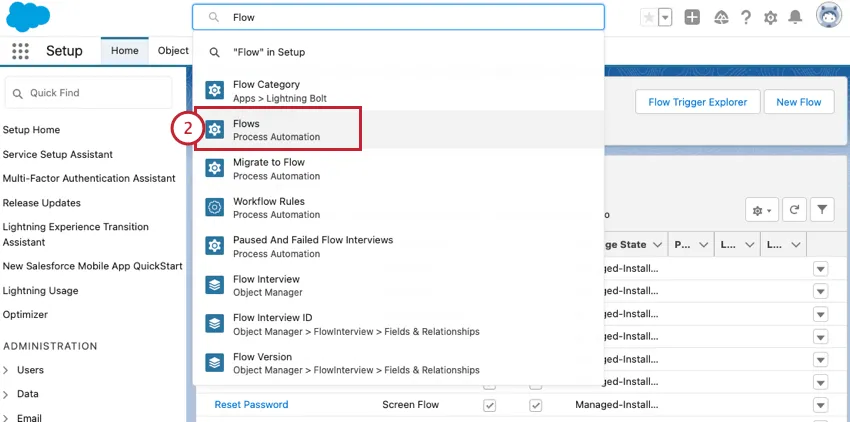Viewport: 850px width, 422px height.
Task: Open the Reset Password flow link
Action: [251, 405]
